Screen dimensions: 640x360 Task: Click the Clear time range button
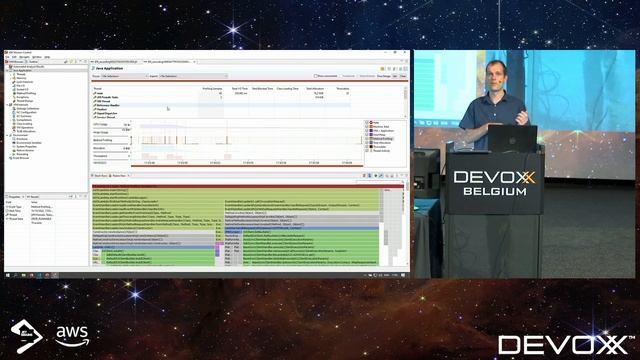click(x=403, y=76)
